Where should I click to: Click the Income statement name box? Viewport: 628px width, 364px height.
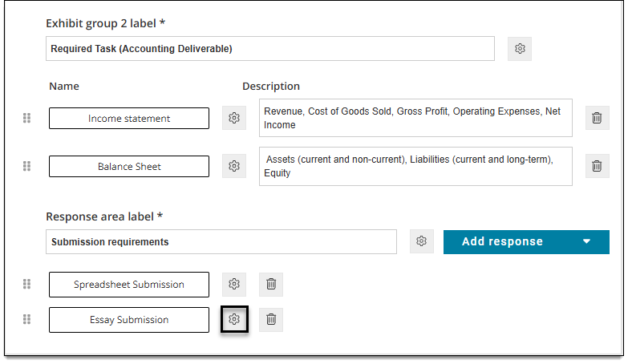point(129,119)
